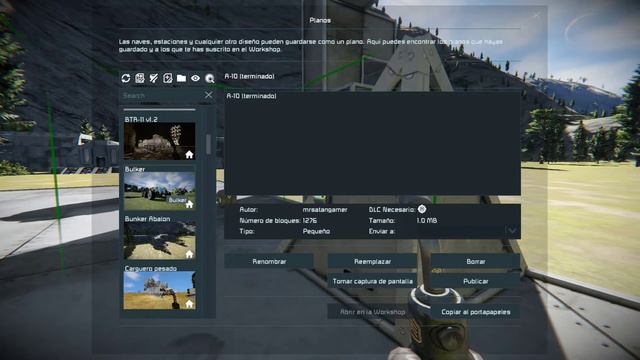Click the DLC Necesario icon
This screenshot has height=360, width=640.
(x=422, y=209)
